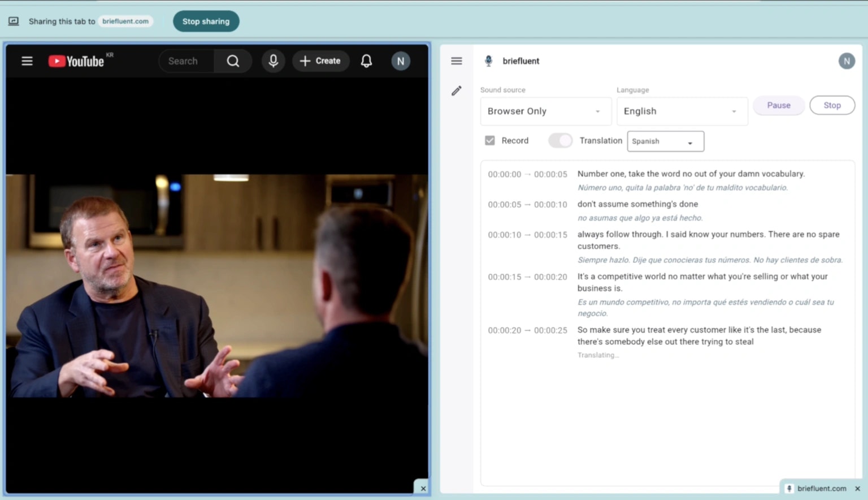Click YouTube's voice search microphone icon
868x500 pixels.
(x=274, y=61)
